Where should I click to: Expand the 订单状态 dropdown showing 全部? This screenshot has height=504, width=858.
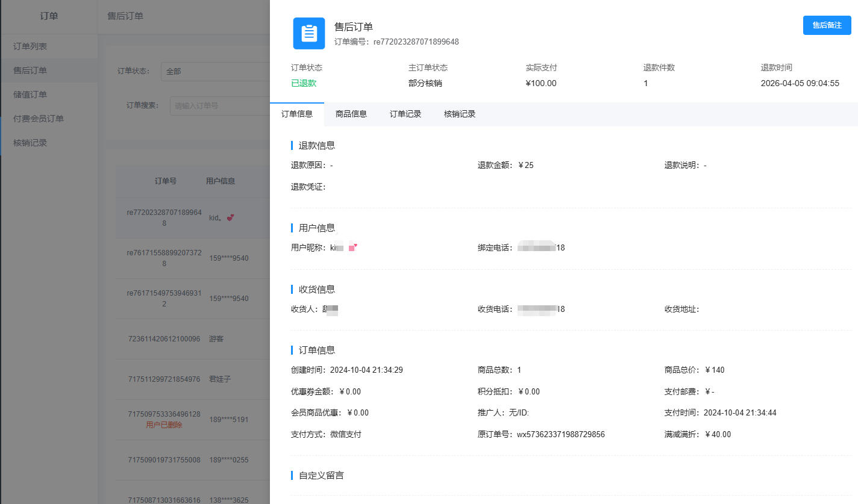click(214, 71)
